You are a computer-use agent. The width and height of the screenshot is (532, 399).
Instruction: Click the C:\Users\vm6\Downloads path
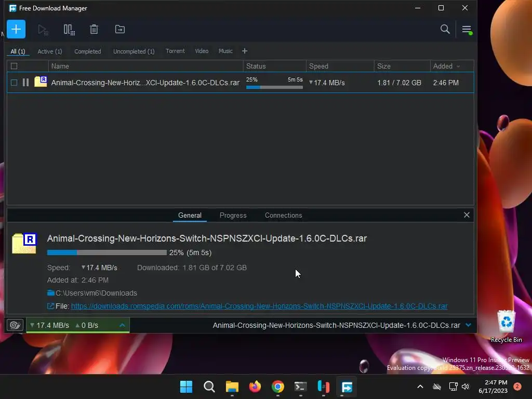click(96, 293)
